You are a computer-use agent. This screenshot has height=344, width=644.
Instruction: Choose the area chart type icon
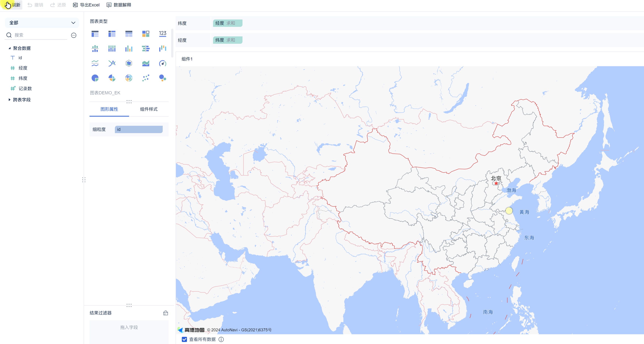coord(146,63)
